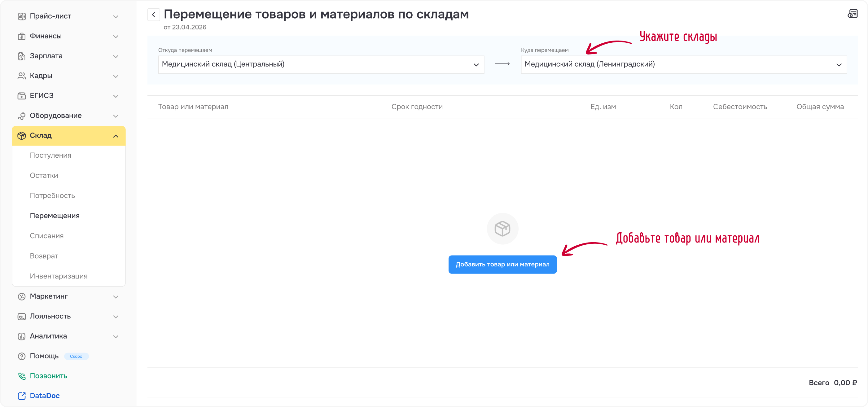Expand the Прайс-лист menu chevron
This screenshot has height=407, width=868.
tap(116, 16)
